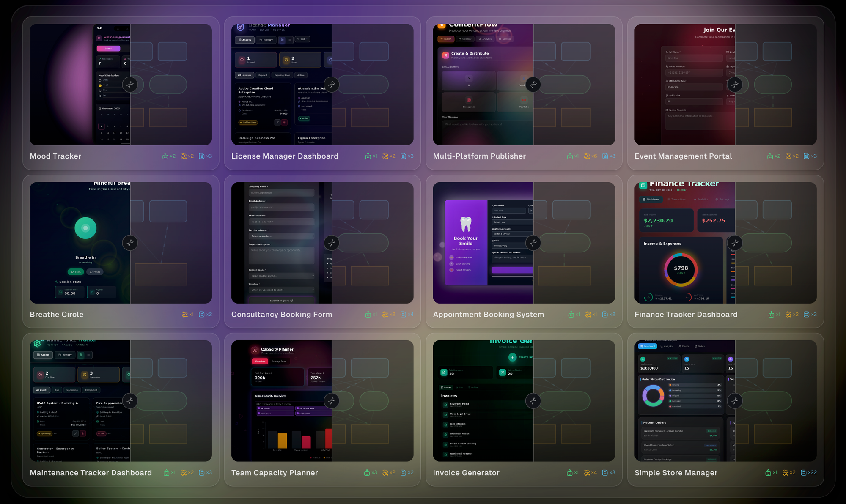The height and width of the screenshot is (504, 846).
Task: Click the robot agent icon on Mood Tracker card
Action: tap(165, 156)
